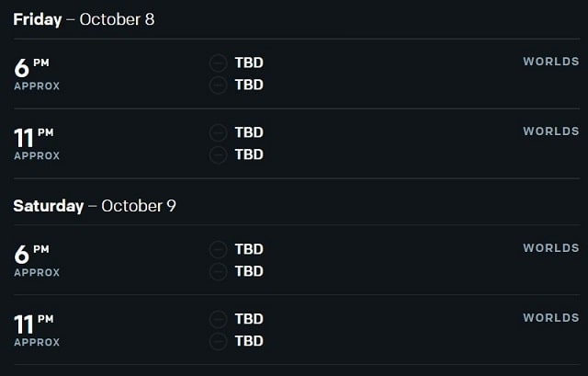The height and width of the screenshot is (376, 588).
Task: Select the bottom TBD team in Friday 11 PM match
Action: 249,154
